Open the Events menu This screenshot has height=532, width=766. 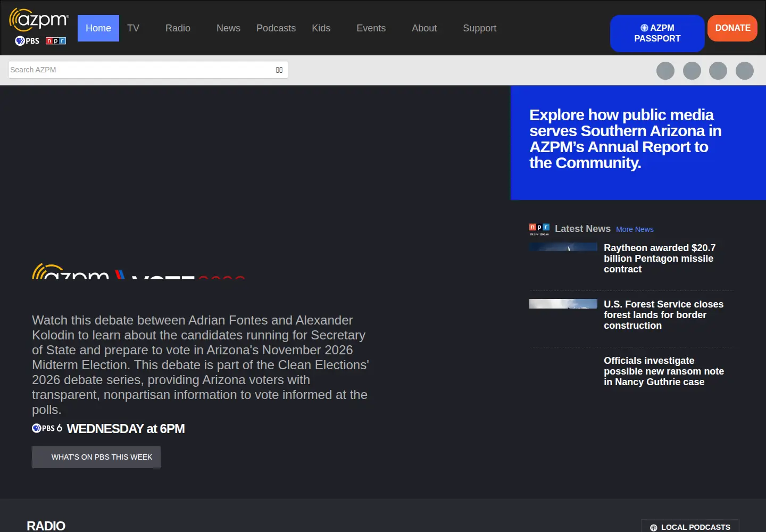click(x=371, y=28)
